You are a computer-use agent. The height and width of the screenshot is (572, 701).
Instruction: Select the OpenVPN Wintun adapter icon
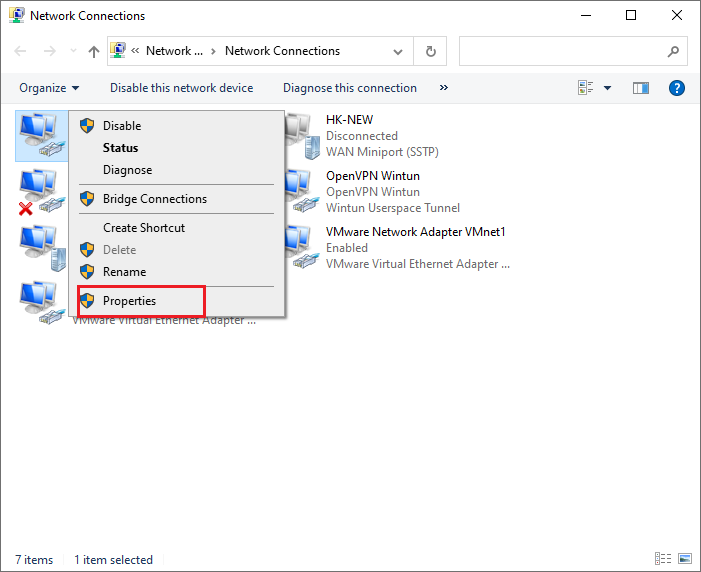click(303, 191)
